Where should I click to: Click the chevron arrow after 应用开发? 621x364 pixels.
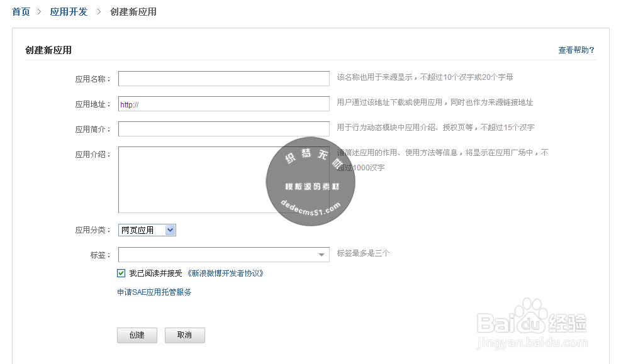point(99,12)
